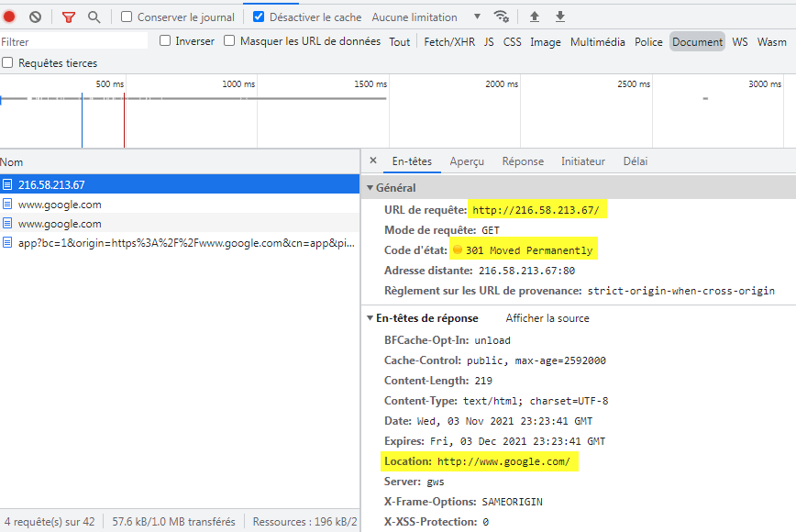
Task: Click the Server gws header value
Action: [x=436, y=482]
